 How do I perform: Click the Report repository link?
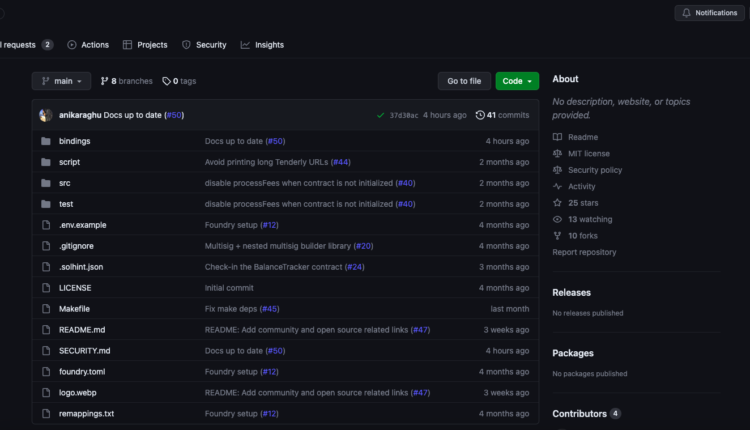click(x=584, y=252)
